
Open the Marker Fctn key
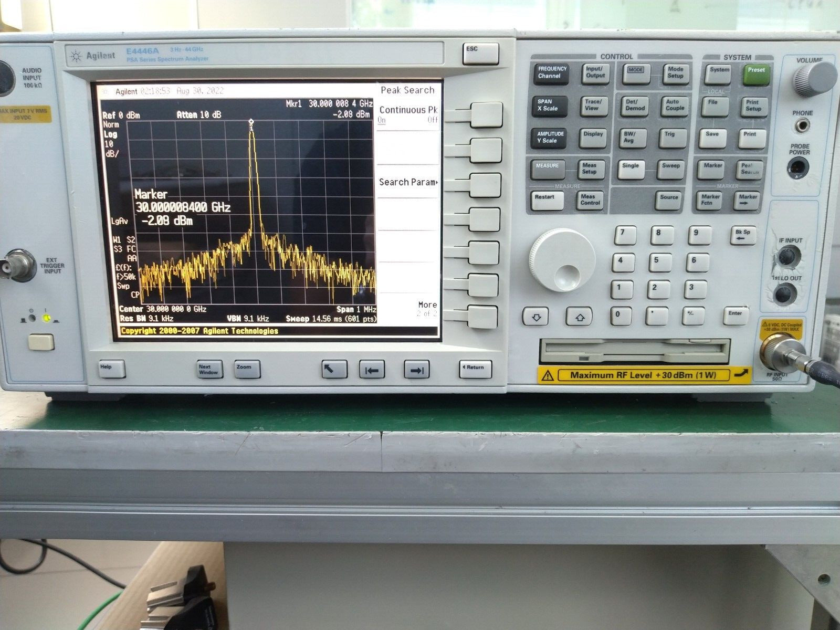[710, 201]
